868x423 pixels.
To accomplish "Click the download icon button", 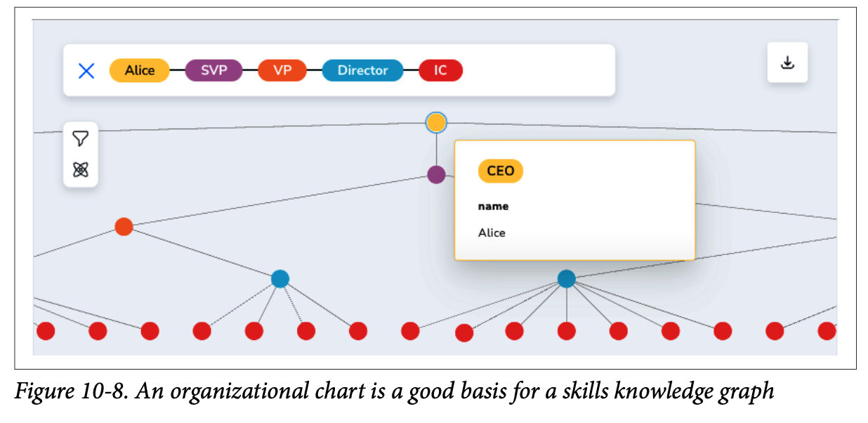I will point(787,63).
